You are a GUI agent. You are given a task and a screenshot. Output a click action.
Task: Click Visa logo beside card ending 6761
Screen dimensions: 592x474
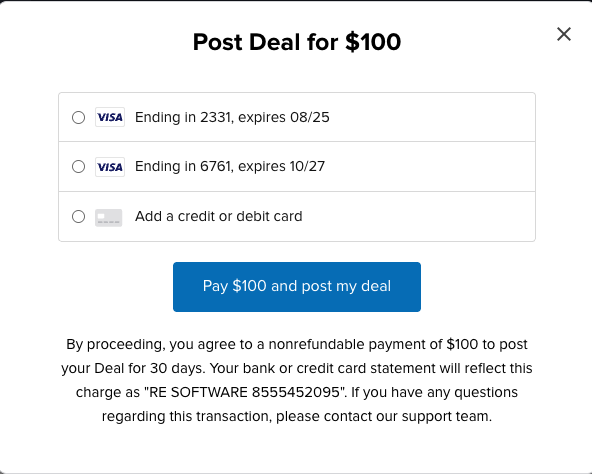110,167
